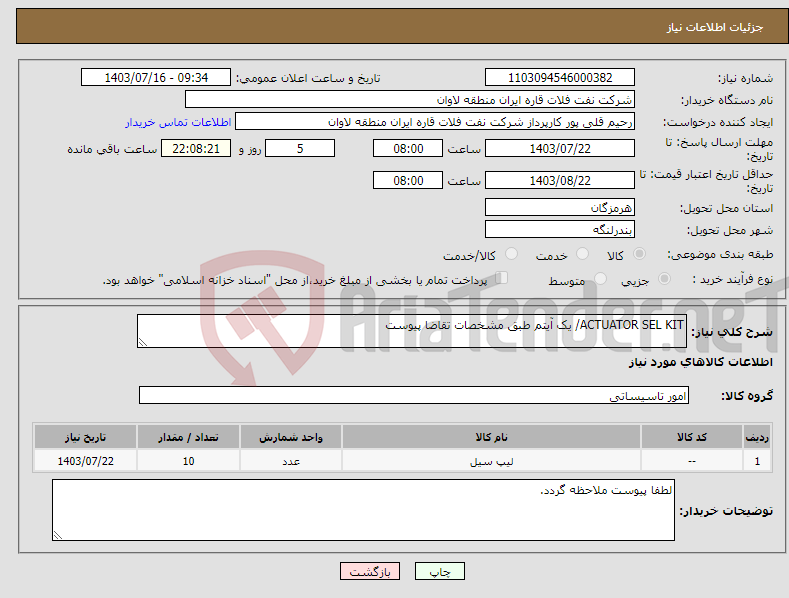Click the لیپ سیل item name cell
Screen dimensions: 789x598
pos(491,461)
